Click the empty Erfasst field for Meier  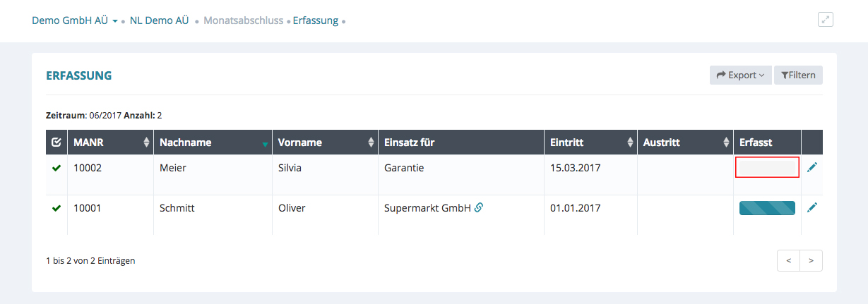point(767,167)
